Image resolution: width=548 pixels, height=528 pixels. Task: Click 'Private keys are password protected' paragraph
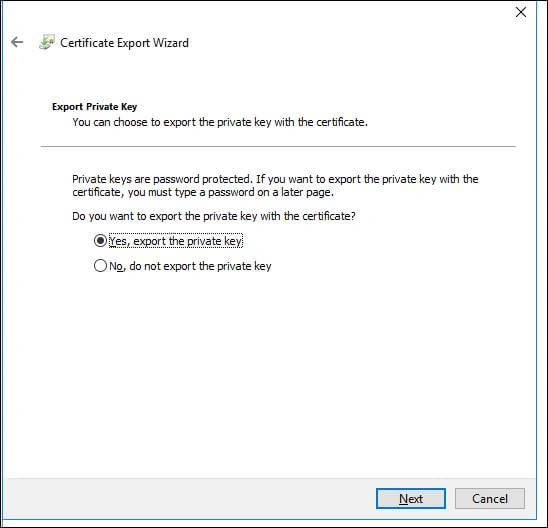tap(275, 186)
